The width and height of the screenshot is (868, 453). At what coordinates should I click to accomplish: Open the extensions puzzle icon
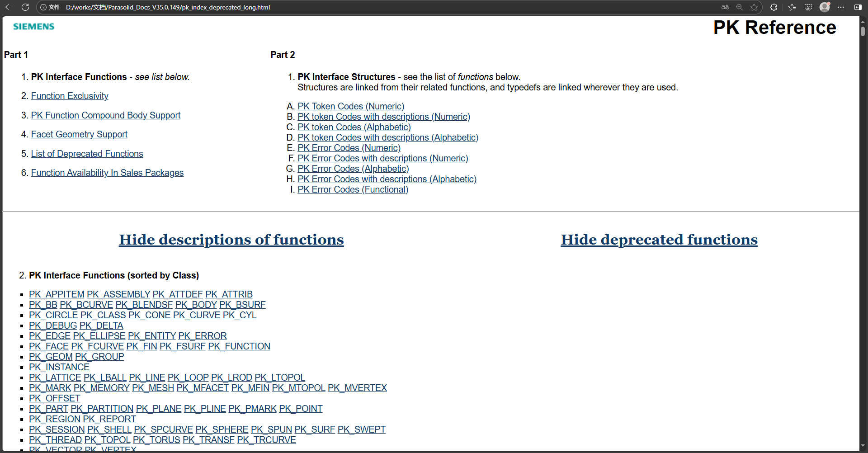(774, 7)
